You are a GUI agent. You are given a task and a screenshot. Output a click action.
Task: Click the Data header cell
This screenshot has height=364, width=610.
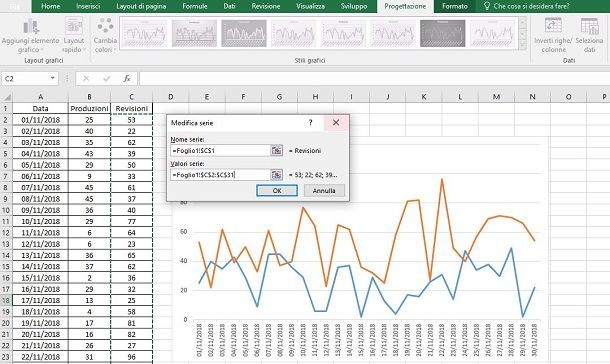pos(40,108)
